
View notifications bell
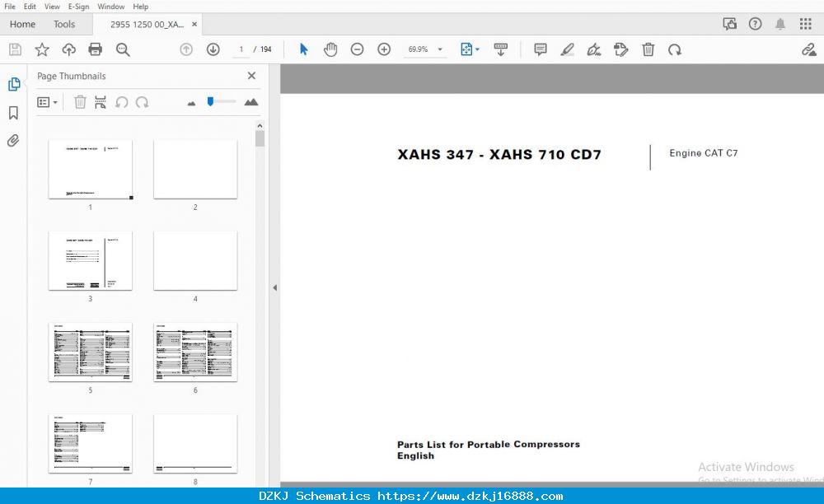click(780, 24)
